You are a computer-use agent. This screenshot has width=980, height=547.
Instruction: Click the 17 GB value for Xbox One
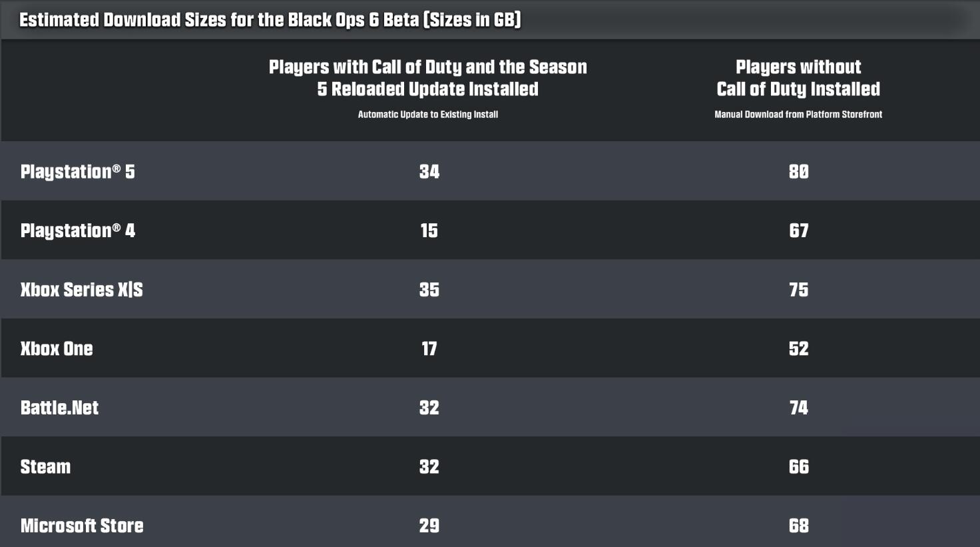pos(429,348)
